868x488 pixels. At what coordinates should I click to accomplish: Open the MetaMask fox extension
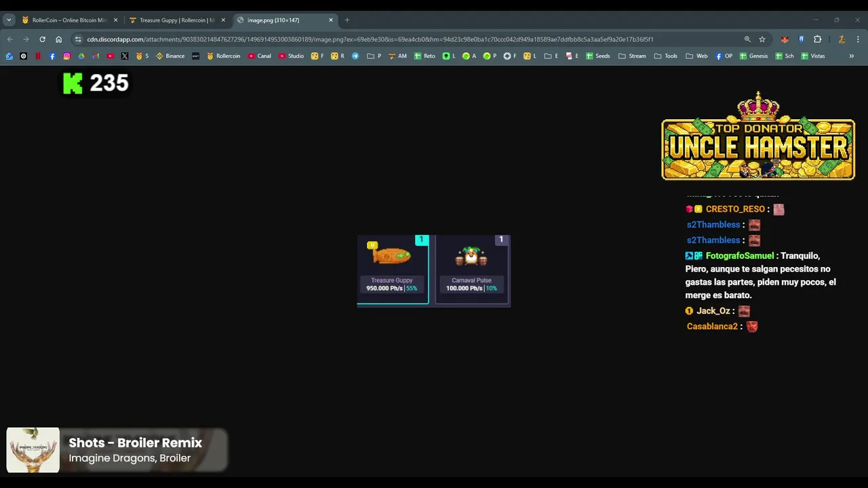pyautogui.click(x=785, y=39)
